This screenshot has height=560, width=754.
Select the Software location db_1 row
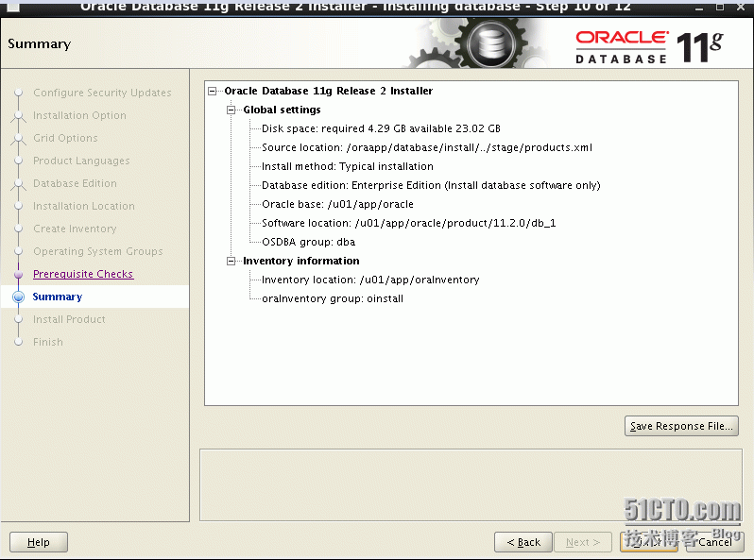click(x=408, y=223)
